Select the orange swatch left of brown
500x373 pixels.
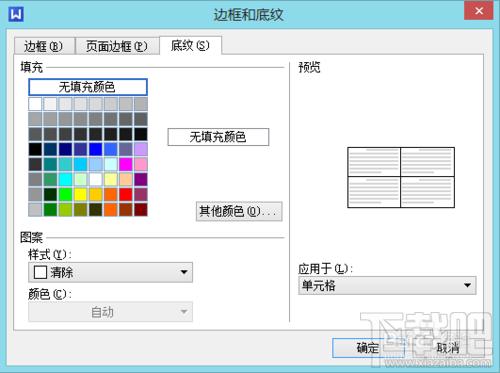pos(111,210)
